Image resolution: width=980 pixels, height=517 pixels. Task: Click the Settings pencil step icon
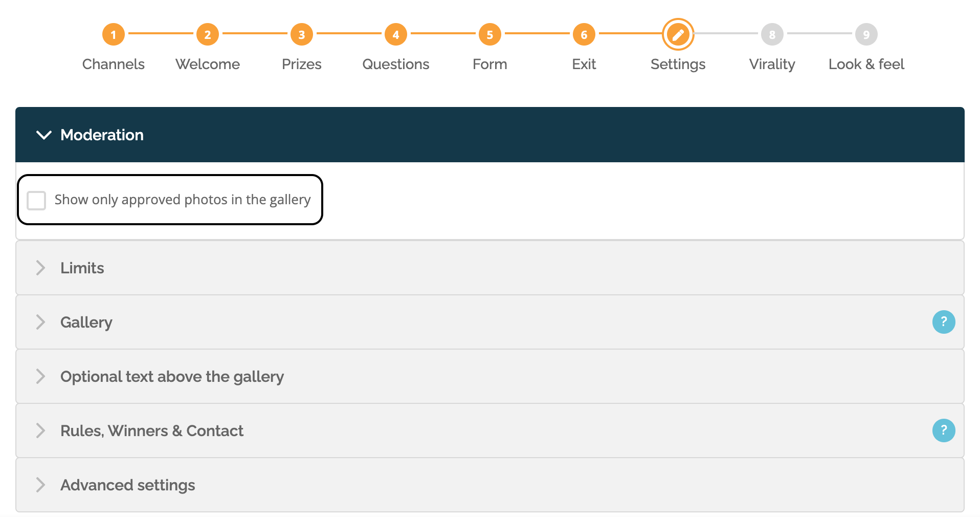678,34
